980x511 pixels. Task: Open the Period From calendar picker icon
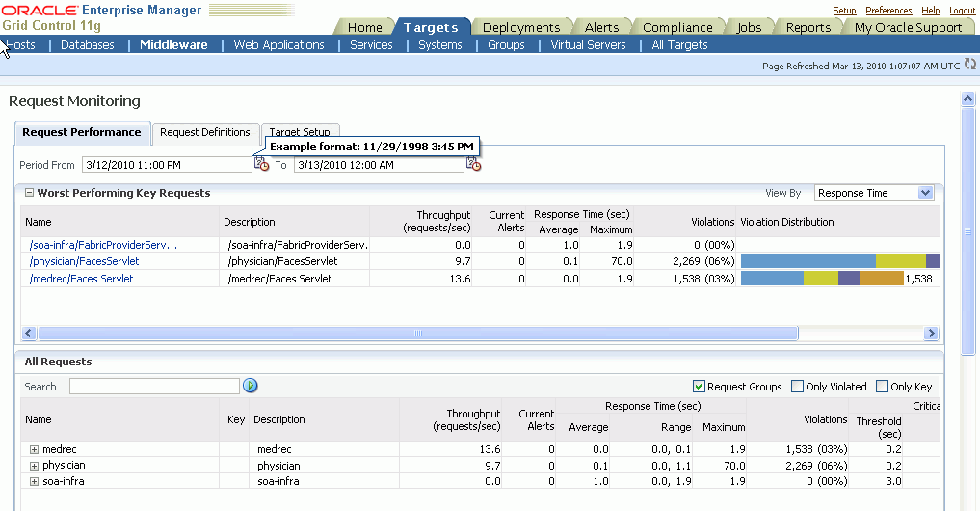point(261,165)
